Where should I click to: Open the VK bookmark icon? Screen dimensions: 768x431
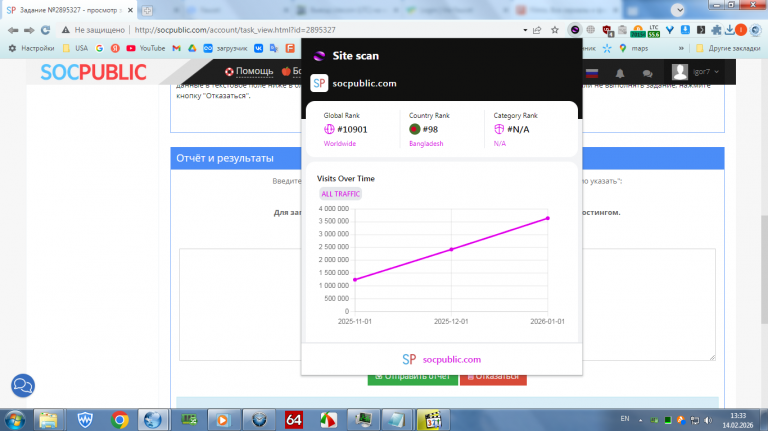tap(258, 48)
